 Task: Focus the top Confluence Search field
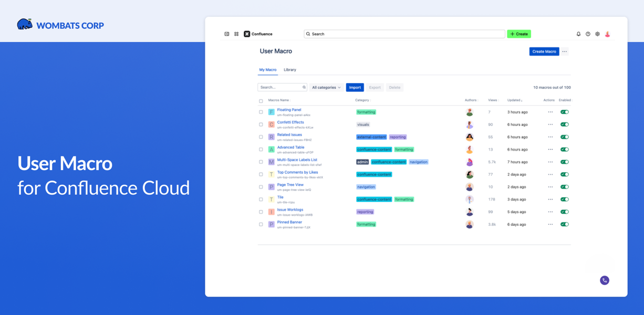coord(404,34)
